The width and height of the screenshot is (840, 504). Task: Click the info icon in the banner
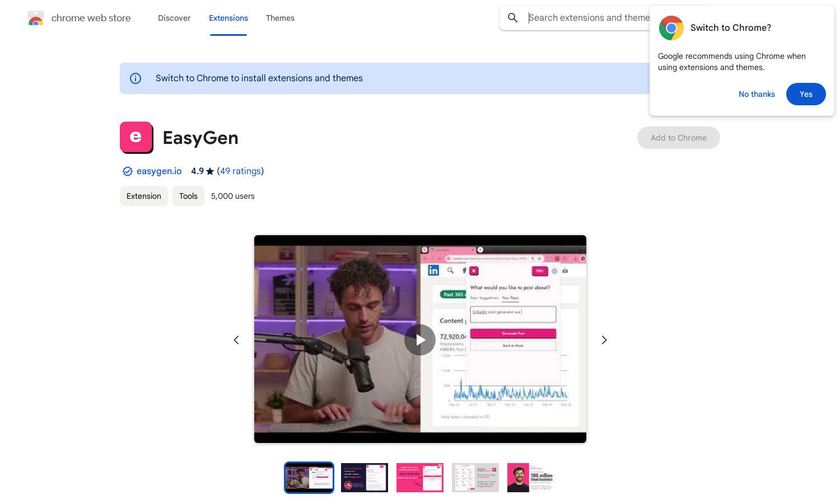[136, 78]
